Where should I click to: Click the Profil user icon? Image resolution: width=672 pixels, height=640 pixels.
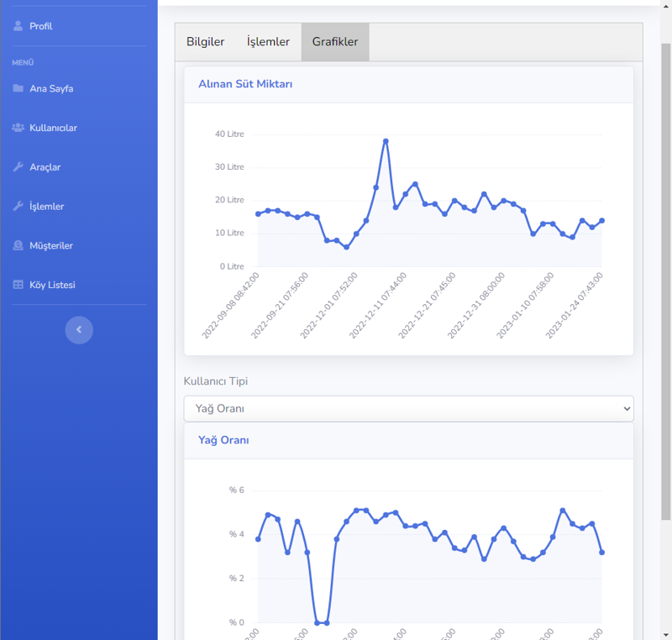[x=18, y=26]
